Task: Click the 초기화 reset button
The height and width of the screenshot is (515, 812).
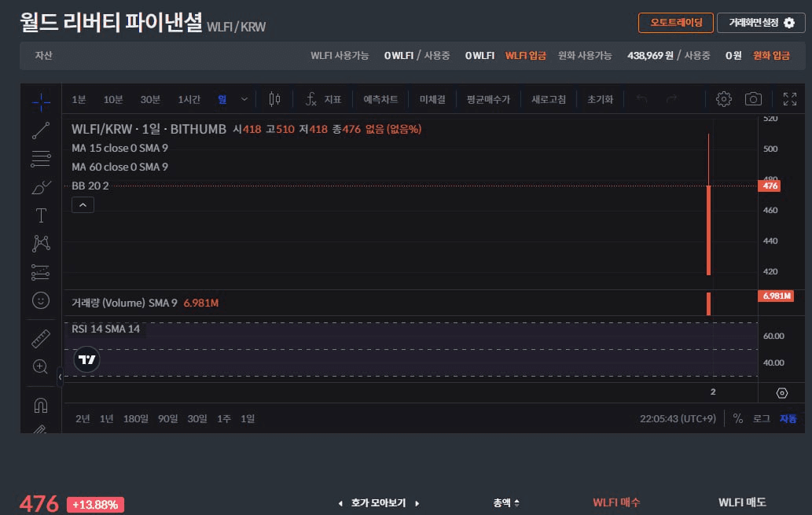Action: 601,100
